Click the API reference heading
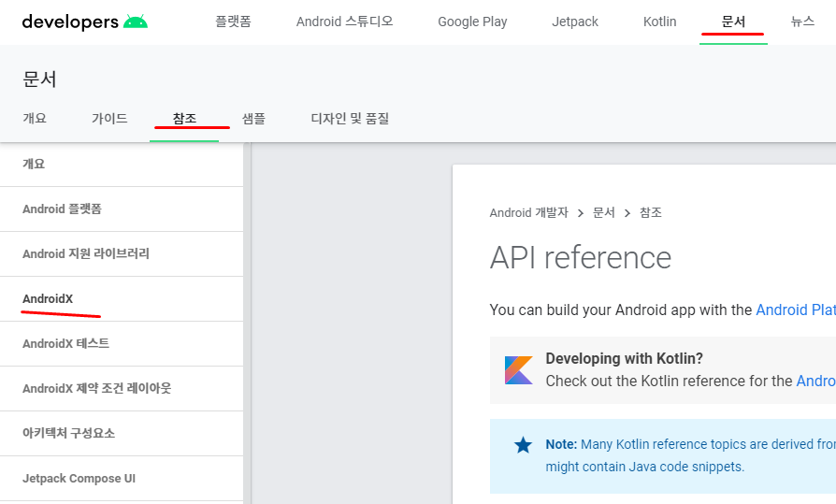 click(580, 258)
